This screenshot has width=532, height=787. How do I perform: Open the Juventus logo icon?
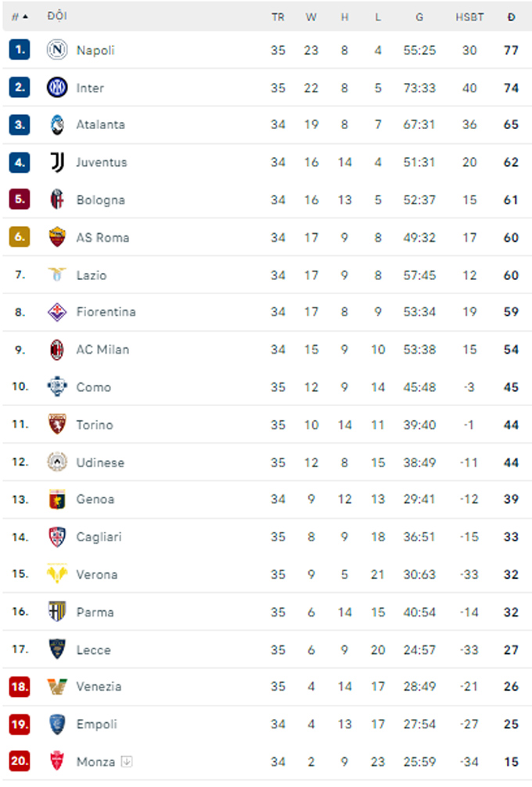pyautogui.click(x=56, y=162)
